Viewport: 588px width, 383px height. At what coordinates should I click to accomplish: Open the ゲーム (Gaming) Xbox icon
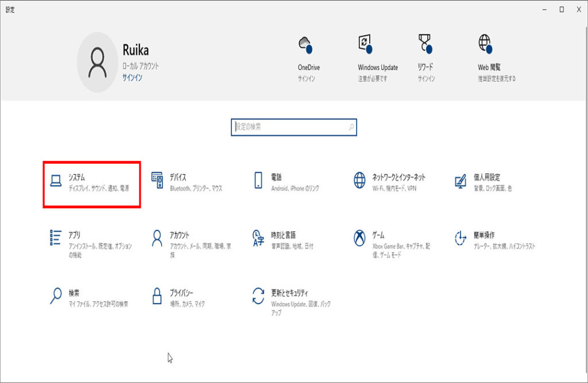[x=359, y=238]
